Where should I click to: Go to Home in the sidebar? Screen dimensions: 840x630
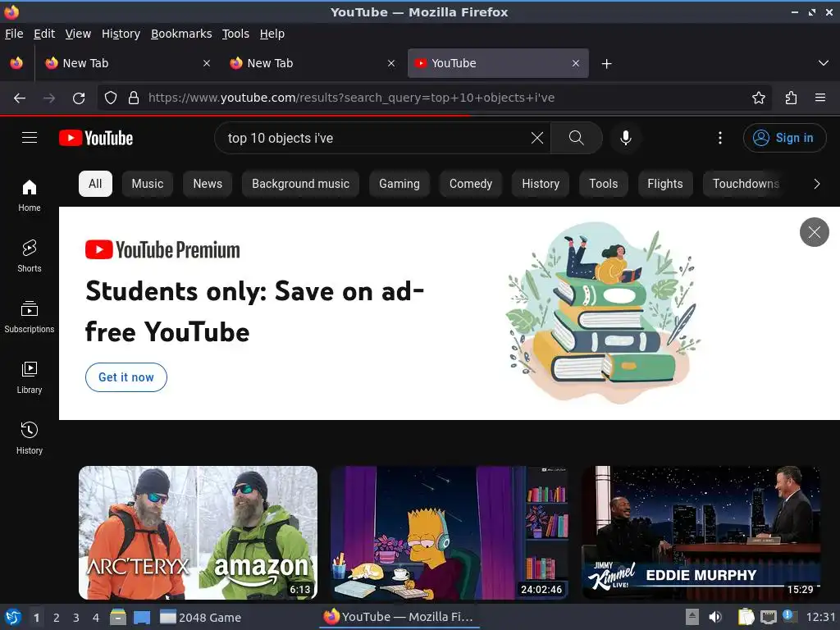click(x=30, y=195)
